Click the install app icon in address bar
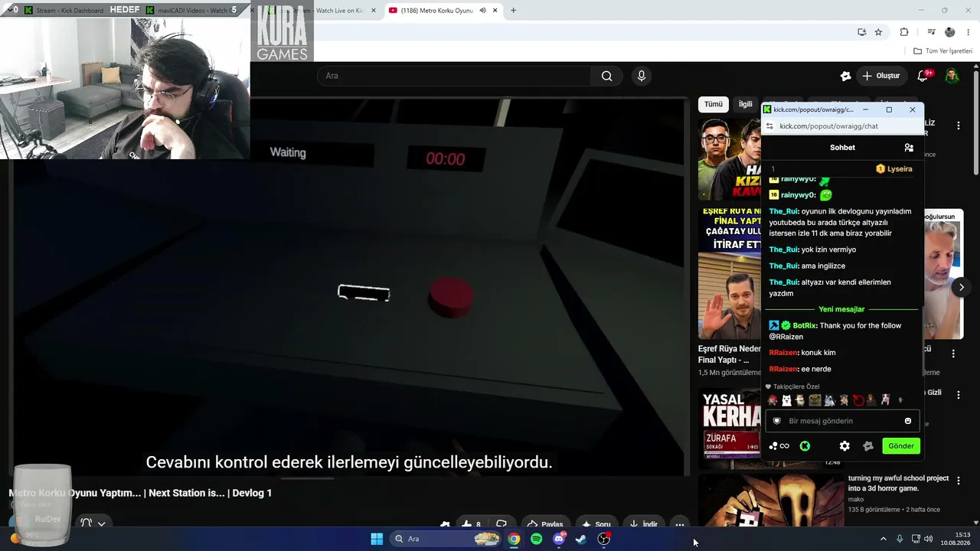The width and height of the screenshot is (980, 551). pyautogui.click(x=861, y=32)
